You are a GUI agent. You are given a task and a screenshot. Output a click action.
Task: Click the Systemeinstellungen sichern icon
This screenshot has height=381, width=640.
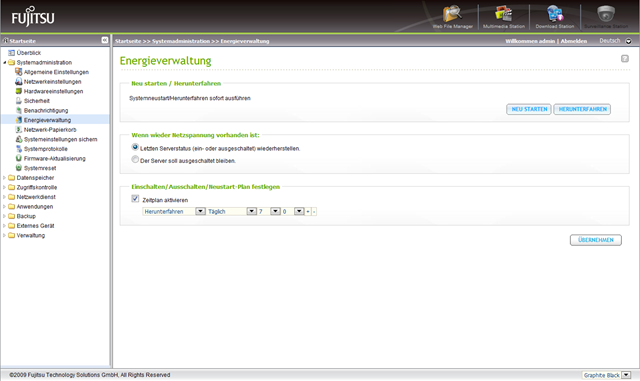coord(18,139)
